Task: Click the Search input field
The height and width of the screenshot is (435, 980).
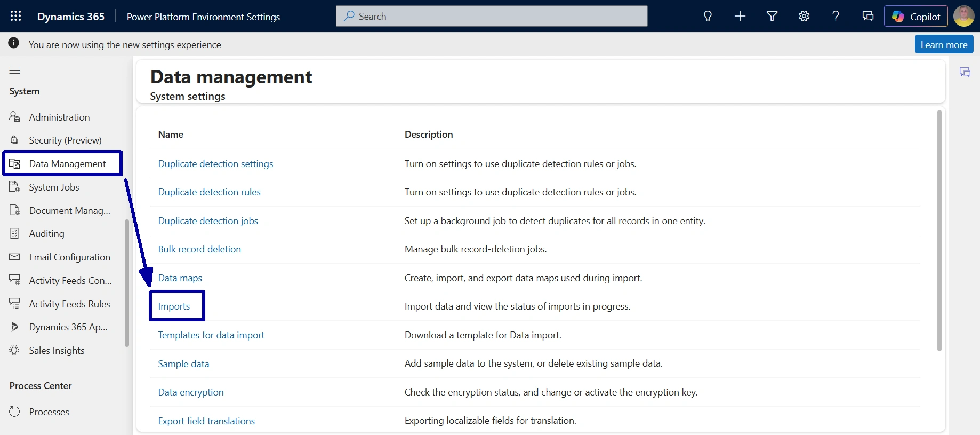Action: tap(491, 16)
